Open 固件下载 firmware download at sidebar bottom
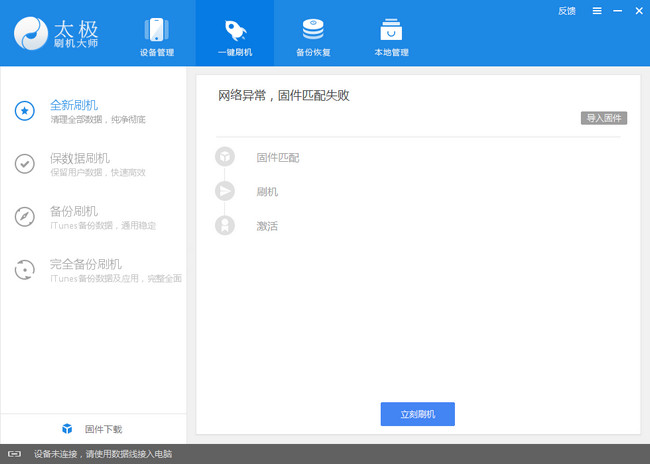Viewport: 650px width, 464px height. [x=93, y=429]
